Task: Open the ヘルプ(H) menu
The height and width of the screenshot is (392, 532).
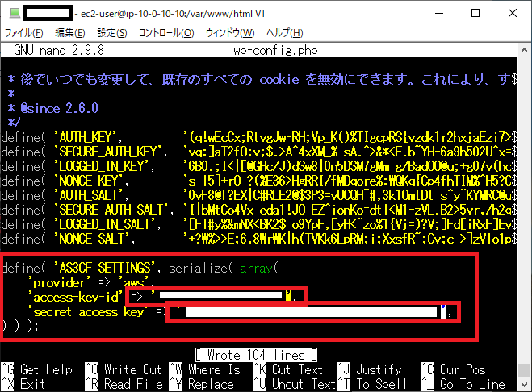Action: (x=283, y=32)
